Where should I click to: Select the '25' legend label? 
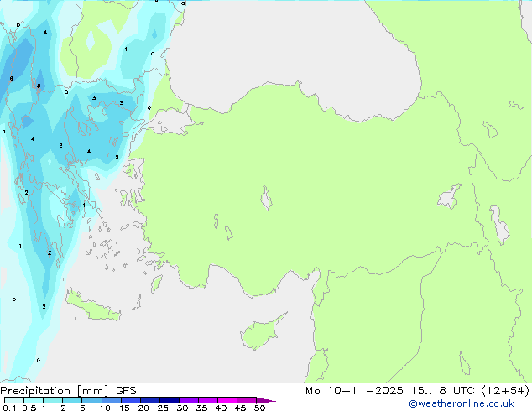pyautogui.click(x=163, y=408)
